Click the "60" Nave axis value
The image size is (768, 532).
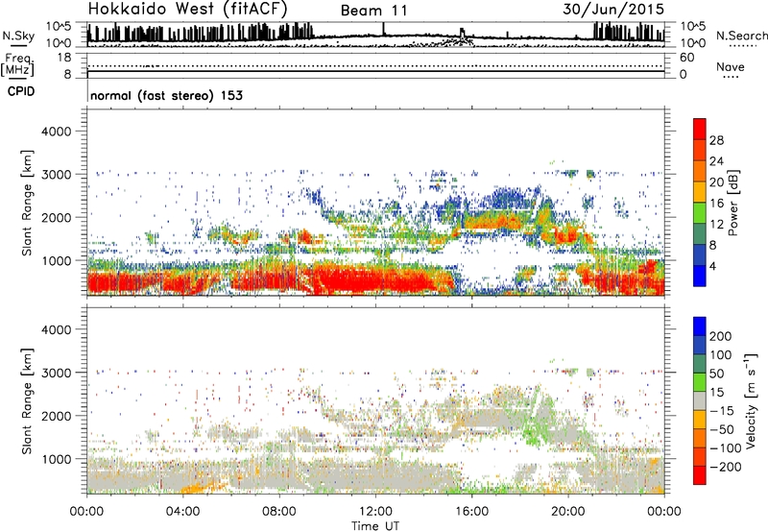coord(686,58)
